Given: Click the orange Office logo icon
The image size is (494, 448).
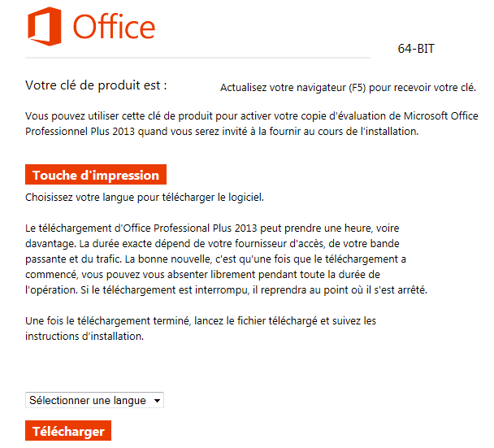Looking at the screenshot, I should [x=45, y=28].
